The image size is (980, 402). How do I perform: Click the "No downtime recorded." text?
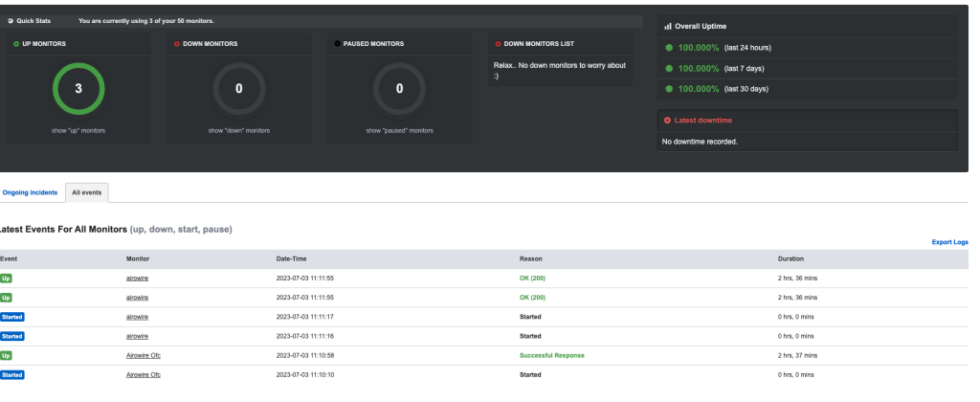point(700,142)
